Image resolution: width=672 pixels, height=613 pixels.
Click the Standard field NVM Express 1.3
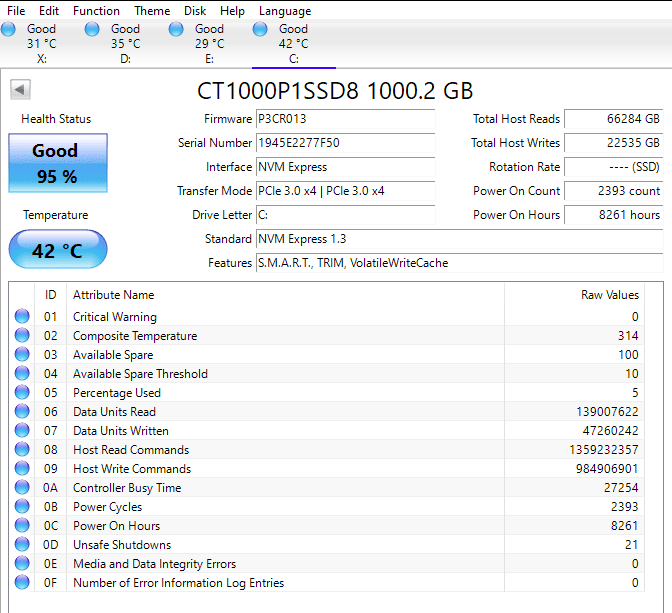[459, 239]
